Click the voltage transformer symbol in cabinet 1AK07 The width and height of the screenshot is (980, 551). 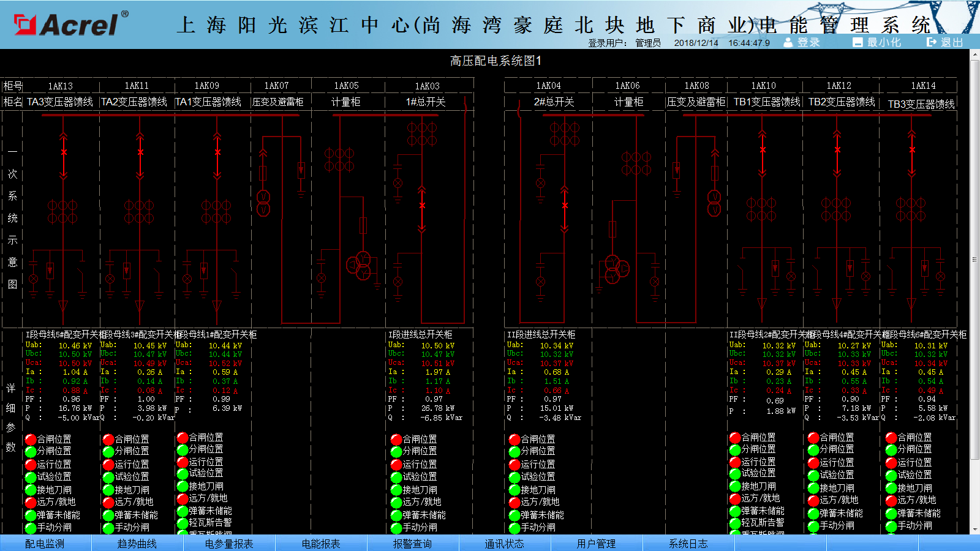click(x=263, y=203)
